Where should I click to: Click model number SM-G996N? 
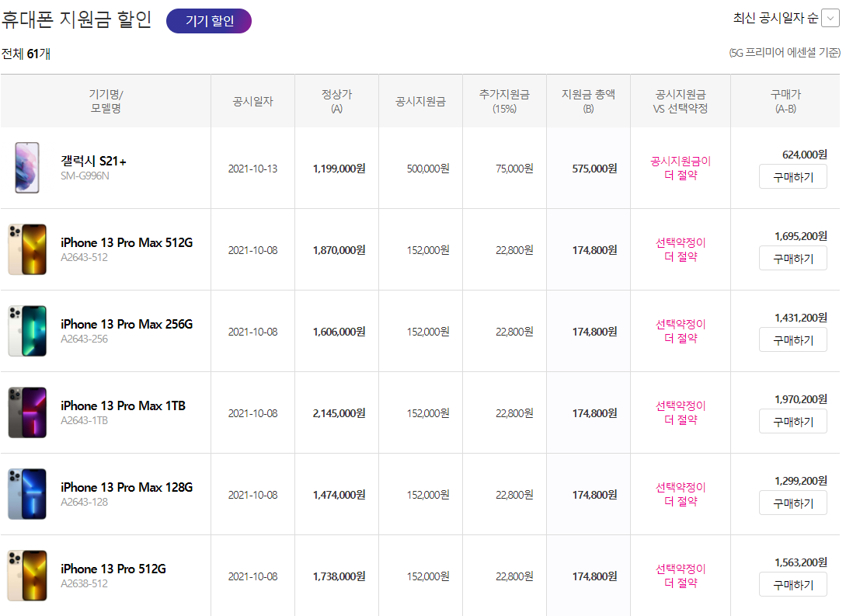[85, 176]
